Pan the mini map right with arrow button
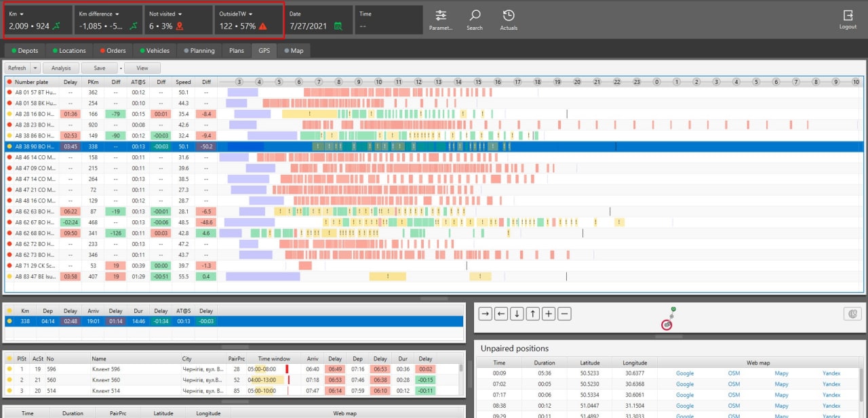This screenshot has height=418, width=868. pyautogui.click(x=485, y=314)
